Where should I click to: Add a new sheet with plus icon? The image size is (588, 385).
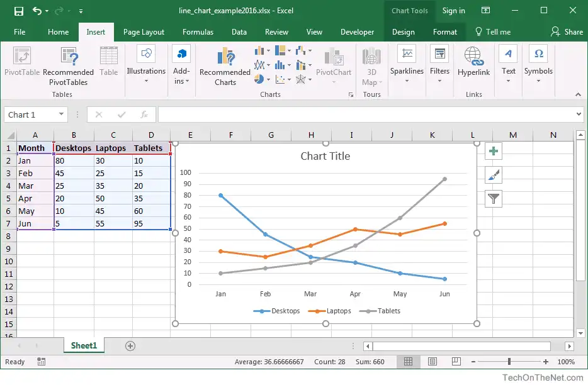click(130, 345)
